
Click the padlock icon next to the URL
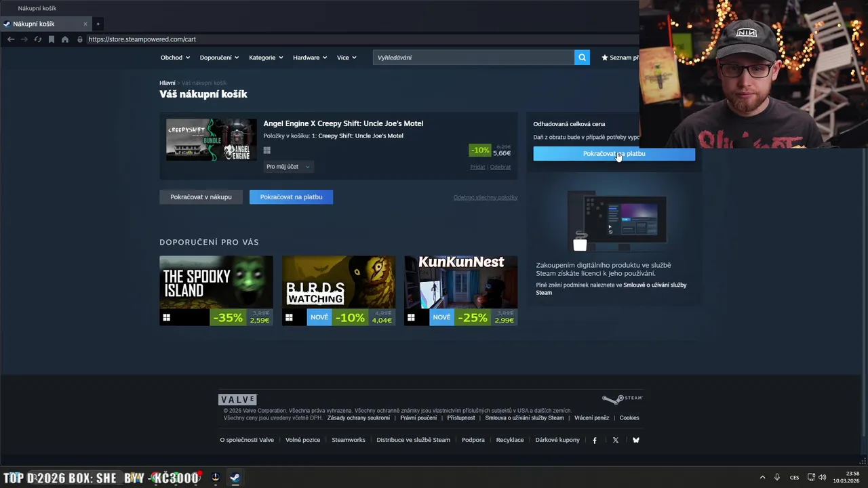click(80, 39)
